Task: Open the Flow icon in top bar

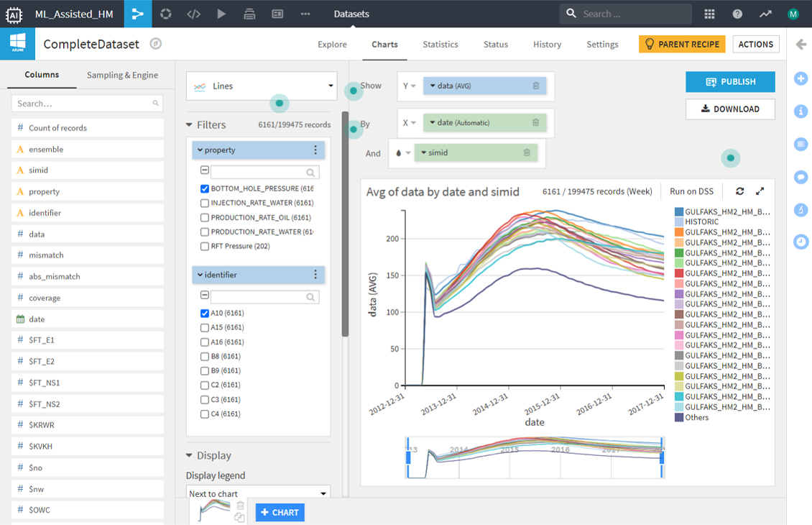Action: (x=137, y=14)
